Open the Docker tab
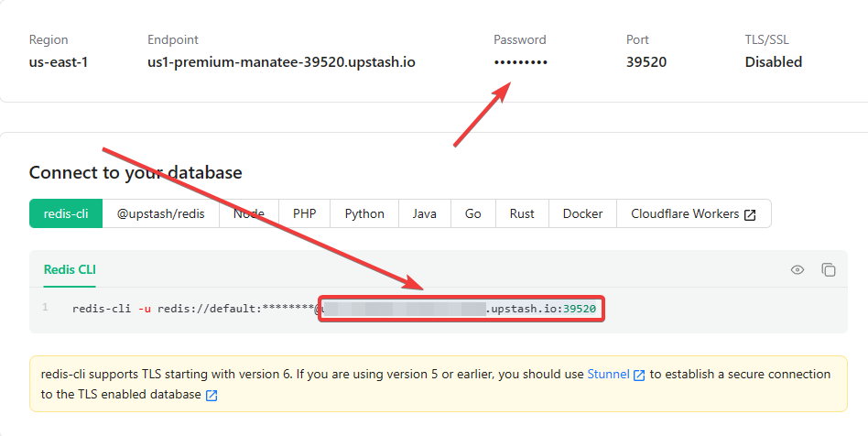The width and height of the screenshot is (868, 436). pos(582,213)
